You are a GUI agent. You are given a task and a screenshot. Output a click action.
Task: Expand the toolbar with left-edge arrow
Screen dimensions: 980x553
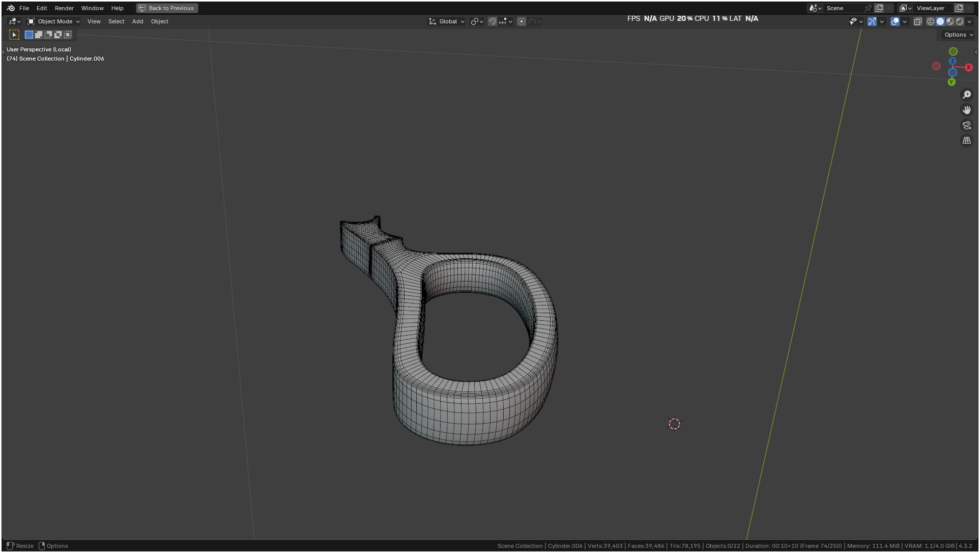coord(3,52)
